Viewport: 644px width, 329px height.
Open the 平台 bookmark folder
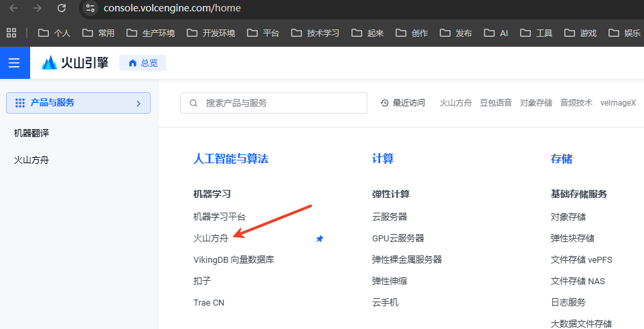click(263, 33)
